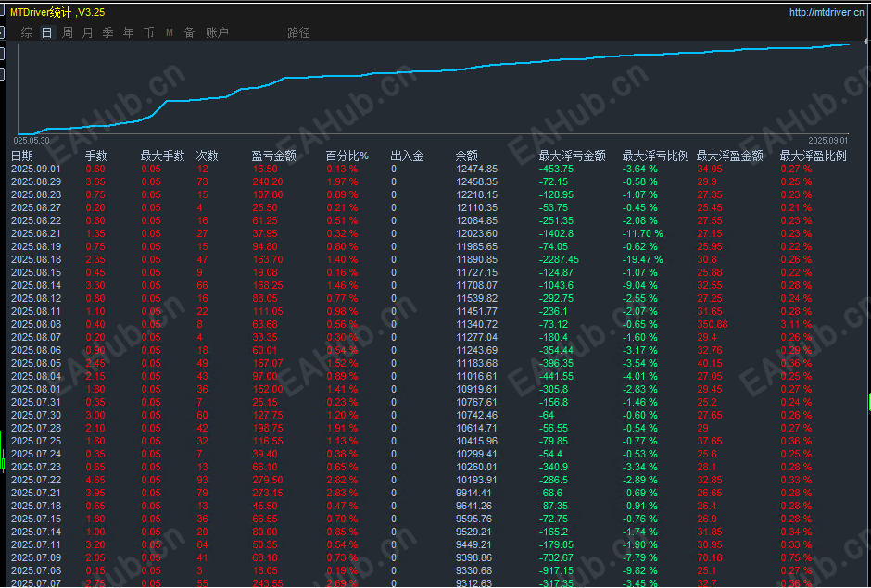
Task: Click the max floating profit 70.18
Action: pos(710,557)
